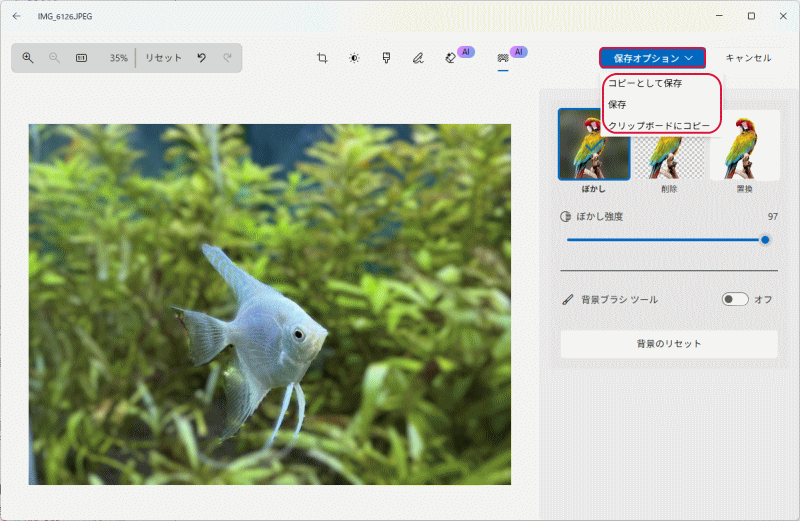Click the 背景のリセット button
The height and width of the screenshot is (521, 800).
coord(669,344)
